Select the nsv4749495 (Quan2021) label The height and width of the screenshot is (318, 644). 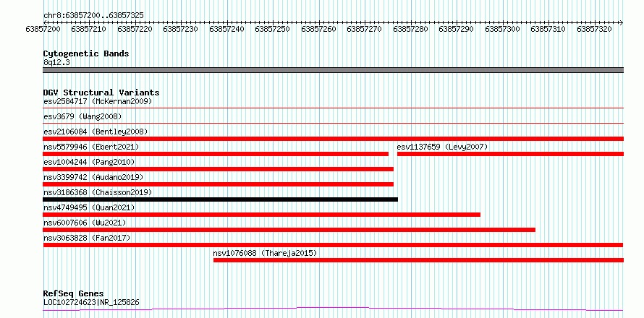89,207
